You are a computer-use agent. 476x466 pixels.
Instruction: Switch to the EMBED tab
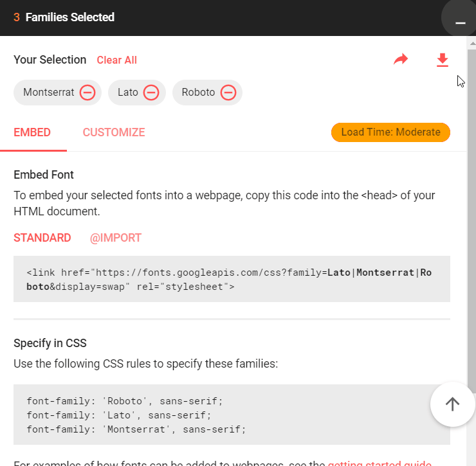32,132
